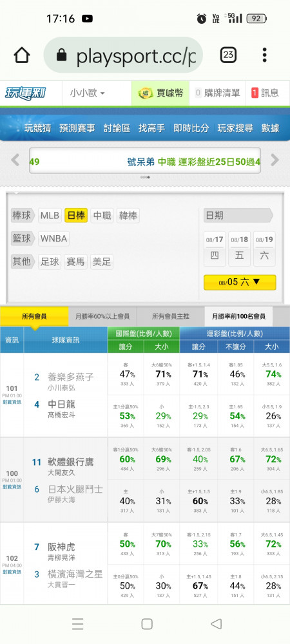Screen dimensions: 290x644
Task: Select the 韓棒 league
Action: pyautogui.click(x=128, y=216)
